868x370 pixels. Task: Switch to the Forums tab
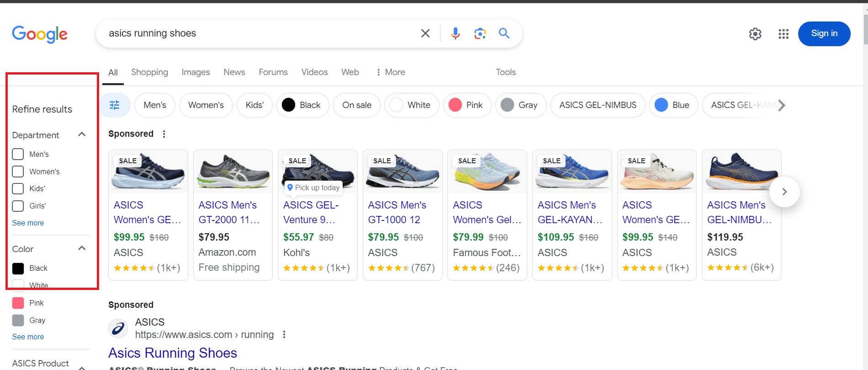(273, 72)
